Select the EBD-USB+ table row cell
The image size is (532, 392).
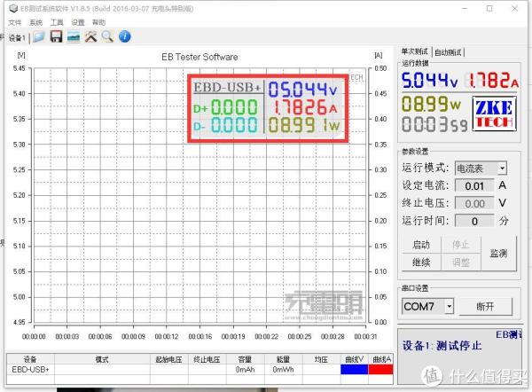[x=30, y=369]
